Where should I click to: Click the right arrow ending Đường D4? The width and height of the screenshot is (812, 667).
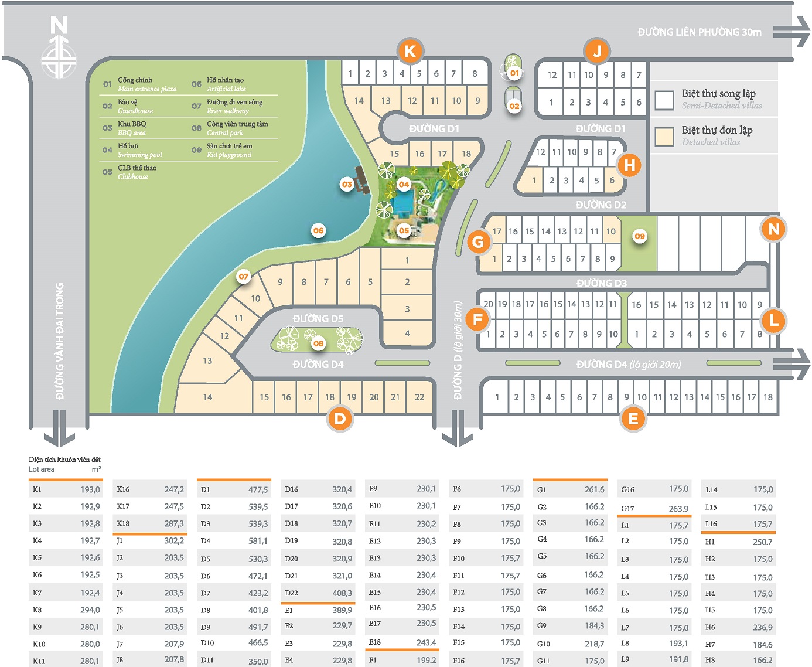(791, 364)
